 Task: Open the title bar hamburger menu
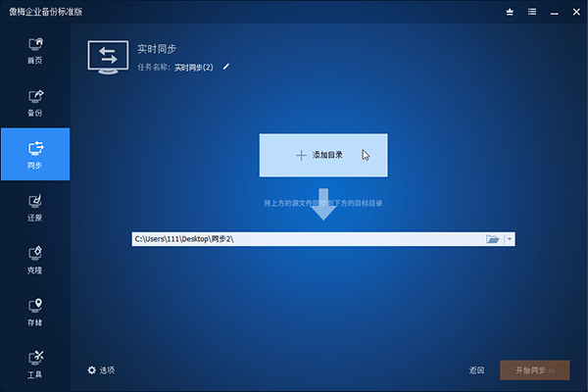click(530, 11)
